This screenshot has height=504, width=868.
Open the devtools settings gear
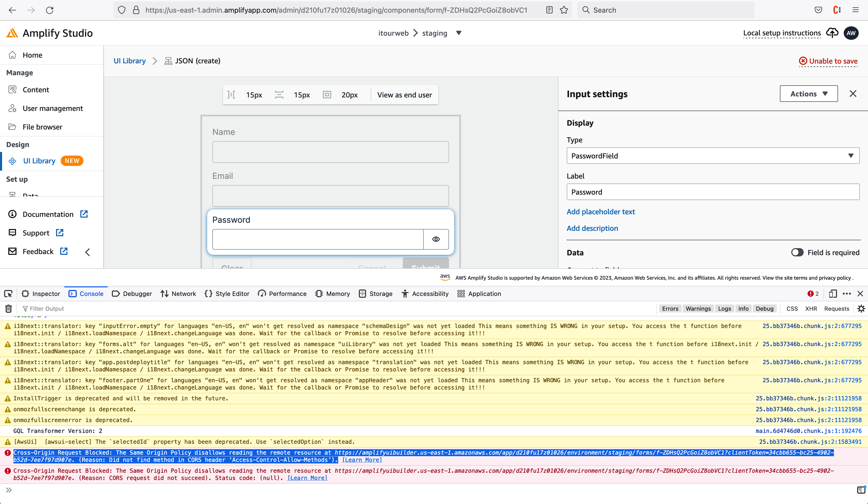pyautogui.click(x=861, y=309)
